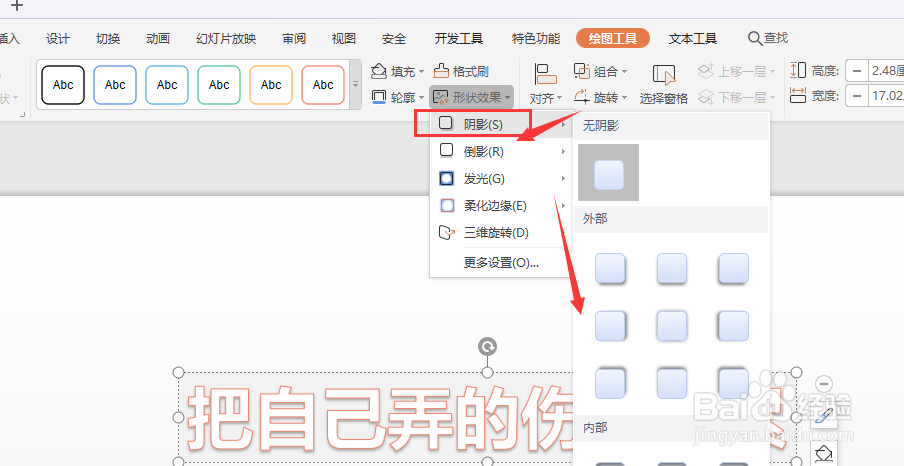Select the yellow outlined Abc style
This screenshot has height=466, width=904.
(271, 85)
